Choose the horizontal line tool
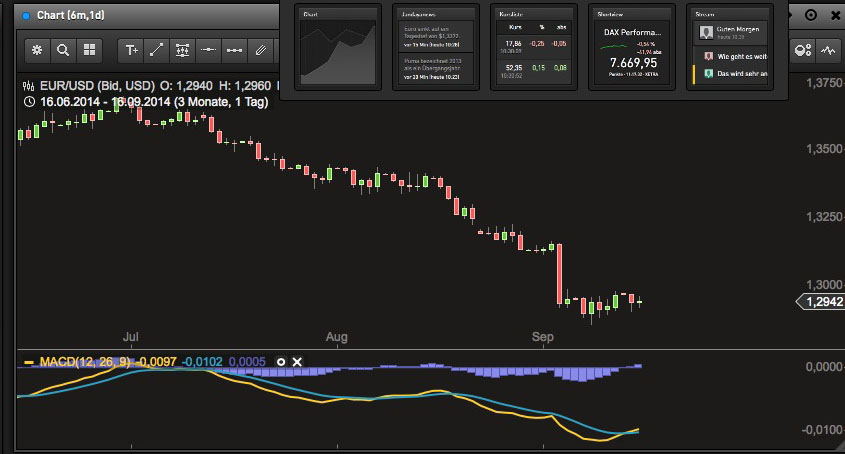Image resolution: width=845 pixels, height=454 pixels. tap(208, 51)
